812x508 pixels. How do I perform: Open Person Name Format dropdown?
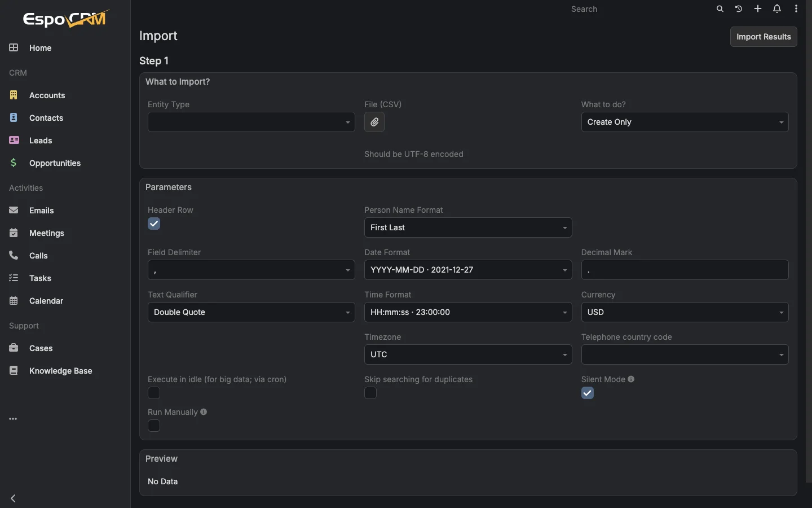[x=468, y=227]
